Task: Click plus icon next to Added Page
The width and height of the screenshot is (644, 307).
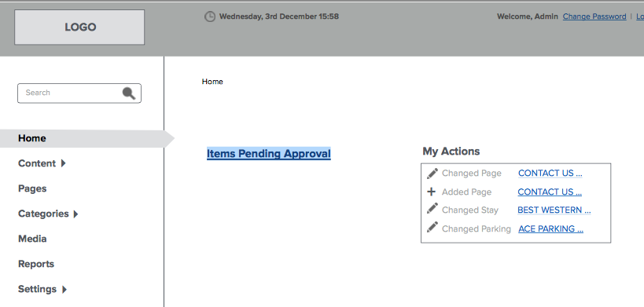Action: [x=431, y=192]
